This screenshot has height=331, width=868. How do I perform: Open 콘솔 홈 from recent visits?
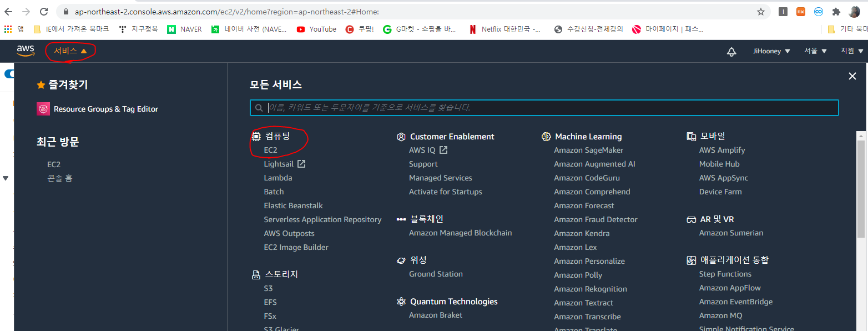point(60,178)
